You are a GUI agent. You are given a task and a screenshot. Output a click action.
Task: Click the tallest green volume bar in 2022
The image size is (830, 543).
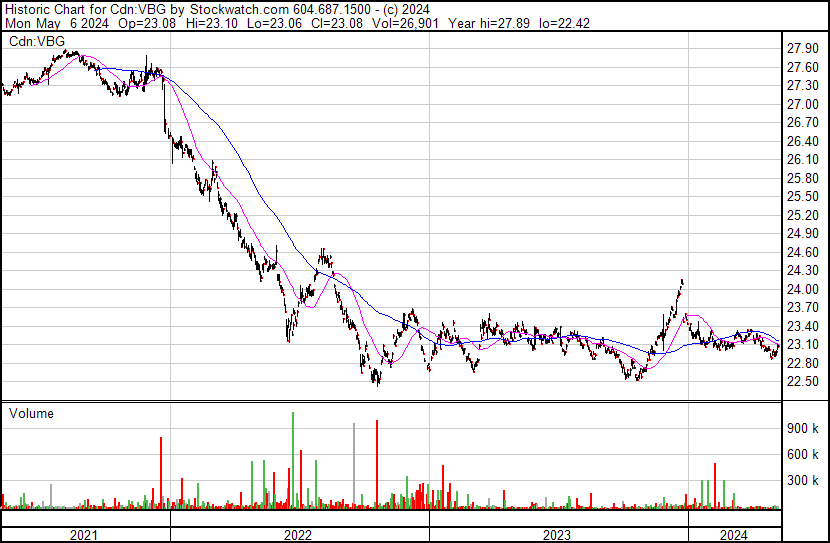(x=293, y=460)
